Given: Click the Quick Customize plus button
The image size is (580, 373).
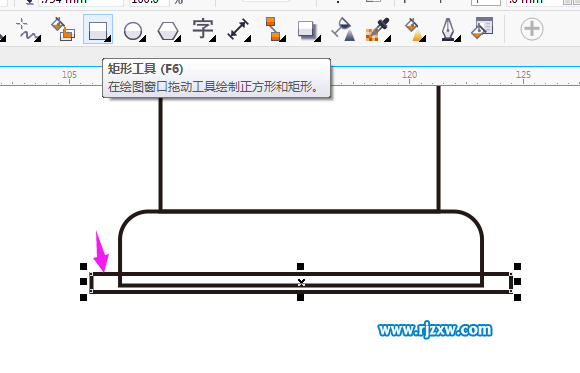Looking at the screenshot, I should pos(532,29).
